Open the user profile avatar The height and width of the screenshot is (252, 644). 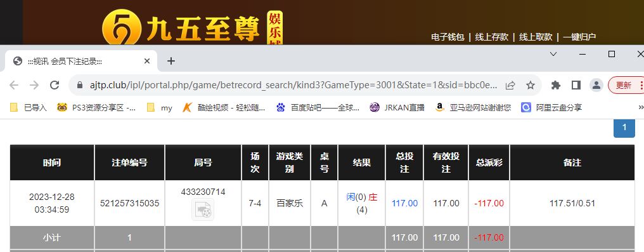(x=596, y=85)
